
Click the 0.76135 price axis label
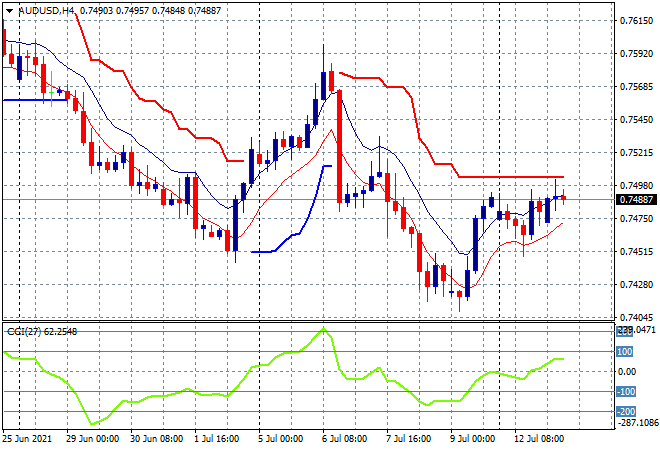636,20
